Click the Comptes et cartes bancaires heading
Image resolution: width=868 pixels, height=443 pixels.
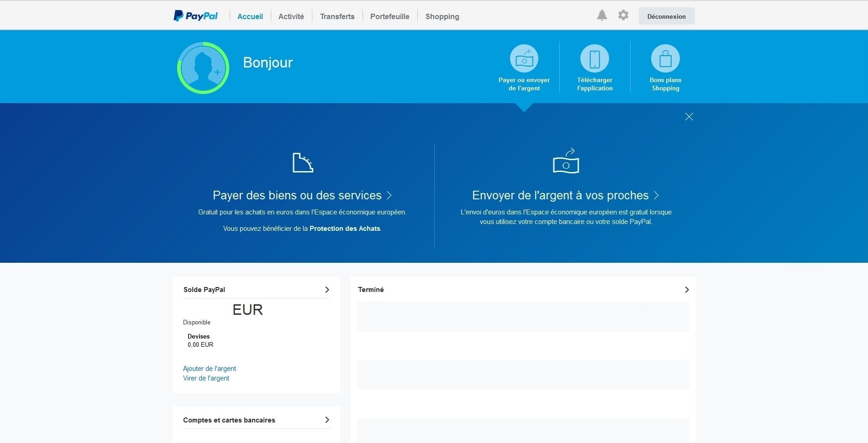click(x=229, y=420)
